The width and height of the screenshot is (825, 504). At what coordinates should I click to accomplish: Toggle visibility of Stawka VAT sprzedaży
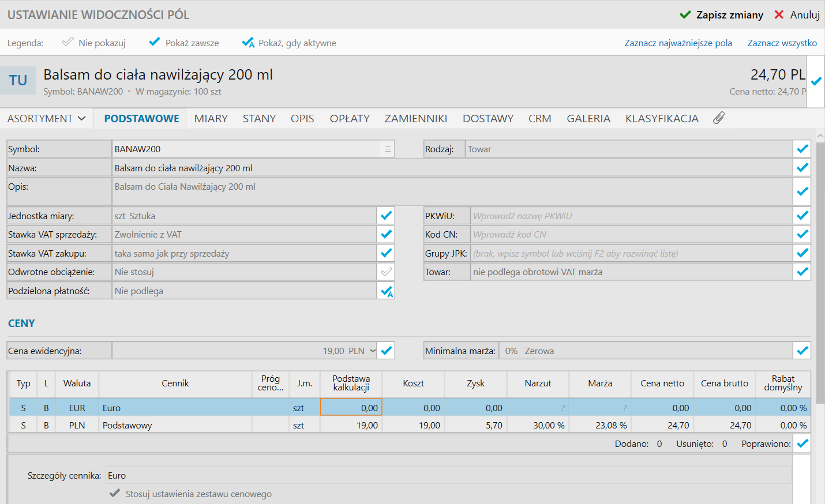(386, 234)
